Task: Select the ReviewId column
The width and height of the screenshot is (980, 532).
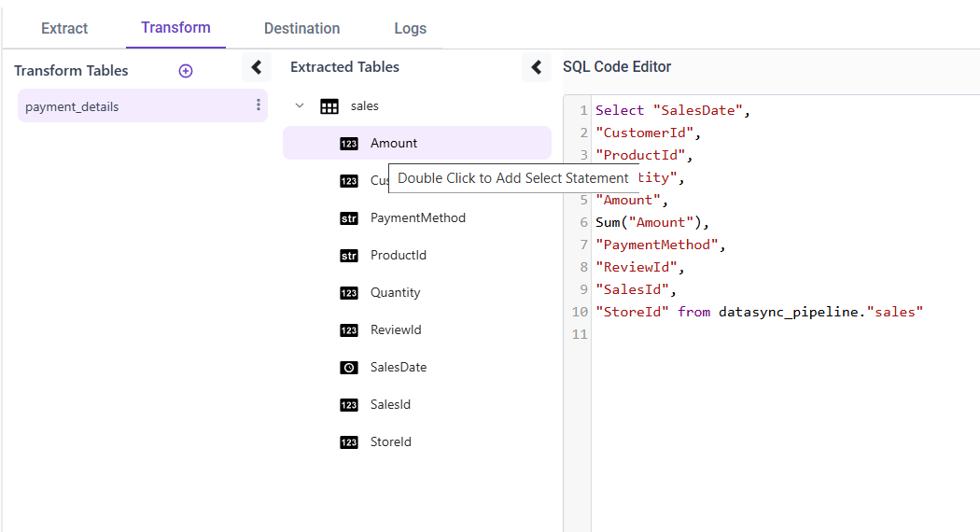Action: click(x=396, y=330)
